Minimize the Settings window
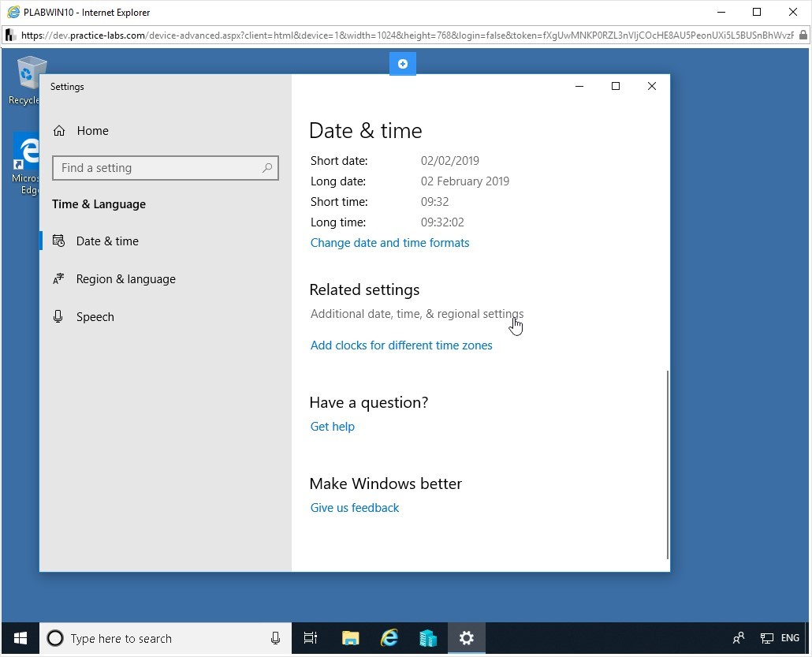This screenshot has width=812, height=657. coord(579,86)
